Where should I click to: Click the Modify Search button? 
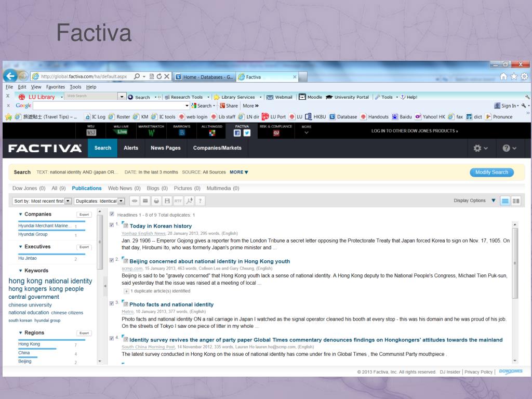point(491,172)
